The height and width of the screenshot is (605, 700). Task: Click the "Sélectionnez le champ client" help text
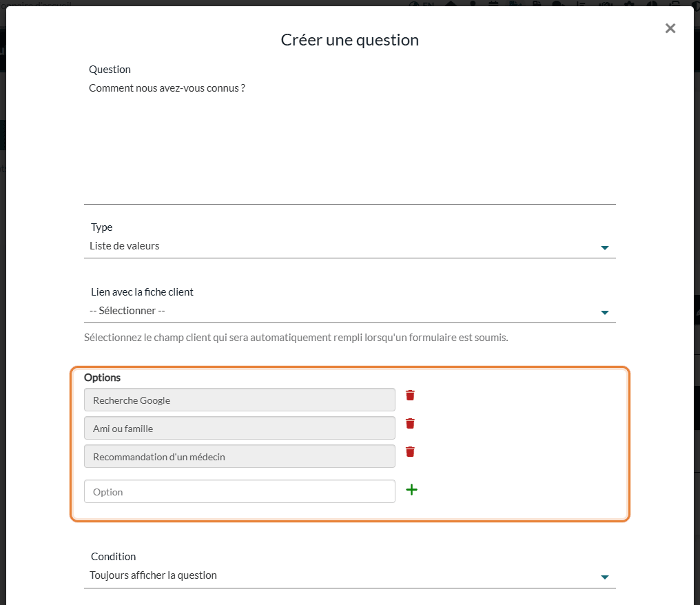pyautogui.click(x=296, y=338)
